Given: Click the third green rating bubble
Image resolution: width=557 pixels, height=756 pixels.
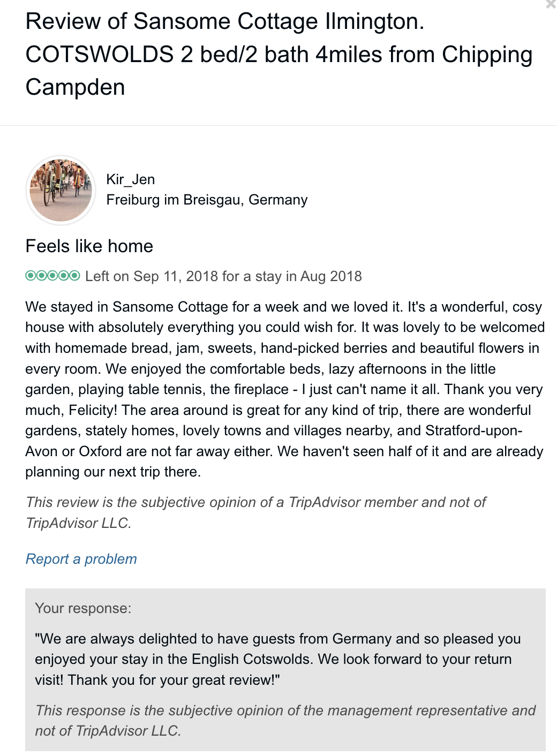Looking at the screenshot, I should [52, 276].
